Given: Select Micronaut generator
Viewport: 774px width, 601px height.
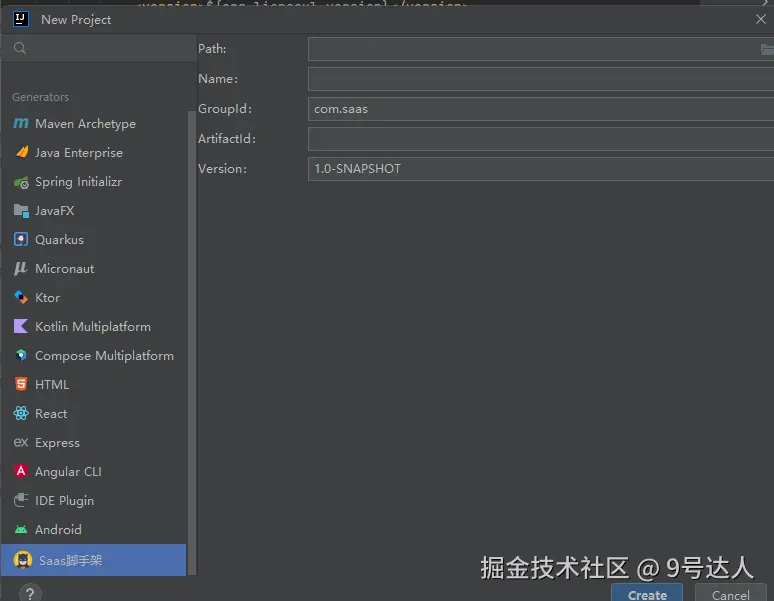Looking at the screenshot, I should point(93,268).
